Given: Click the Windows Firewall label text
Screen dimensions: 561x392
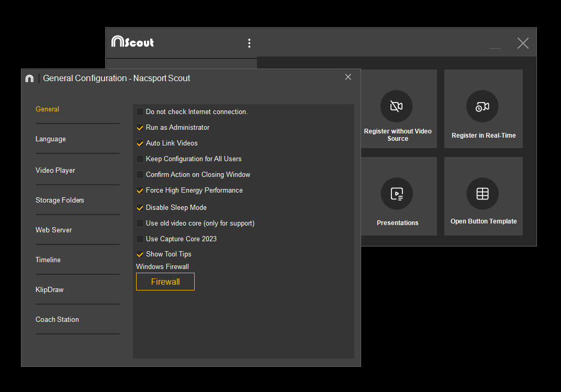Looking at the screenshot, I should coord(162,267).
